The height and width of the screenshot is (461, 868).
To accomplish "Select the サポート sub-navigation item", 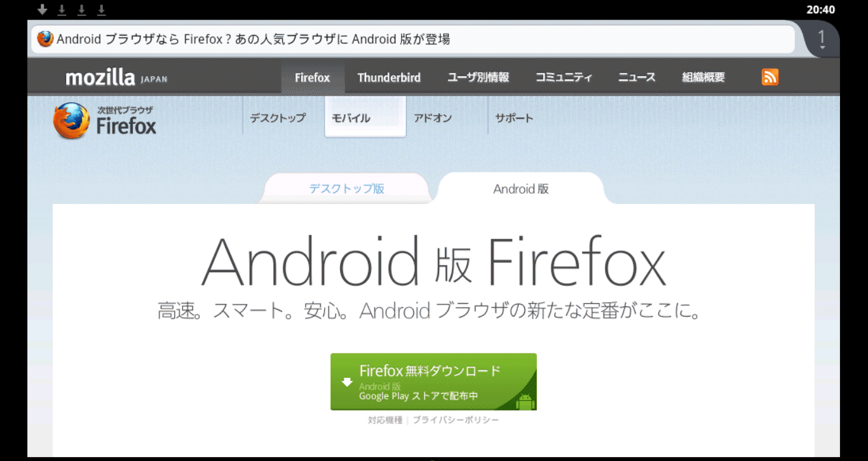I will [x=515, y=118].
